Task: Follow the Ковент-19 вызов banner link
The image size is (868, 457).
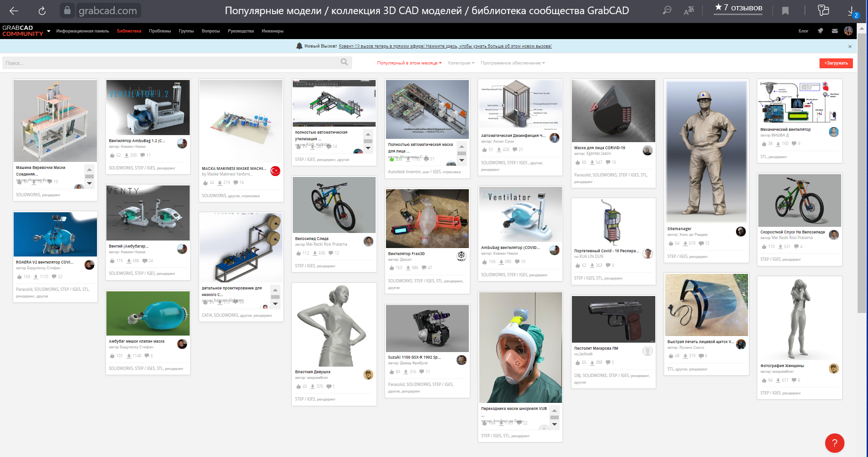Action: click(445, 46)
